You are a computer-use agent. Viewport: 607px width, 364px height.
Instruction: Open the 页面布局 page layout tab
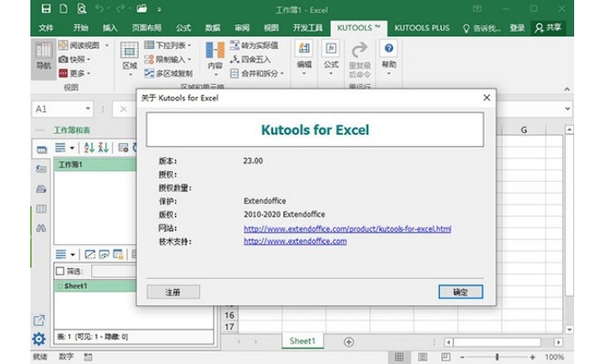(147, 28)
